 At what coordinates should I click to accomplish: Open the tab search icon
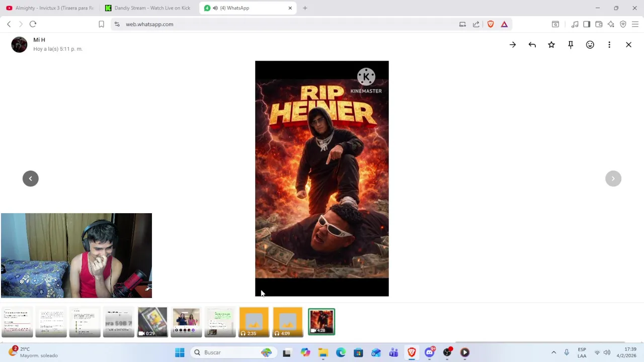[555, 24]
